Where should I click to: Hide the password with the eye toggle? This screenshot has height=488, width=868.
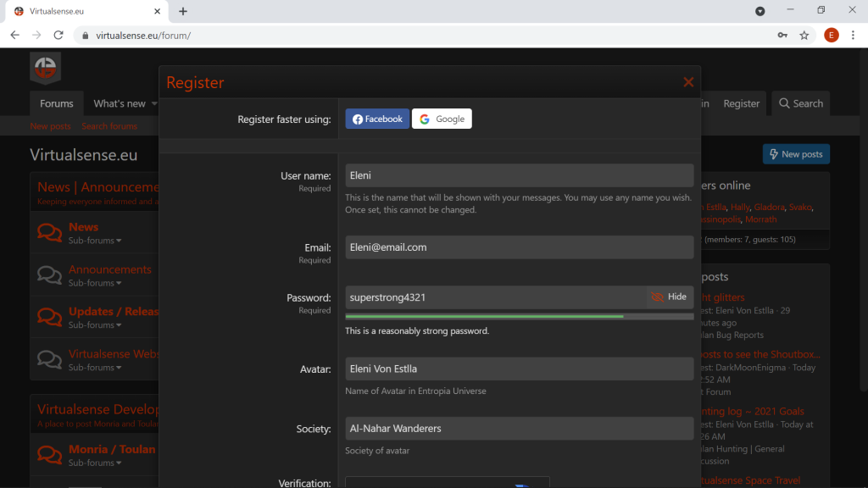(669, 297)
